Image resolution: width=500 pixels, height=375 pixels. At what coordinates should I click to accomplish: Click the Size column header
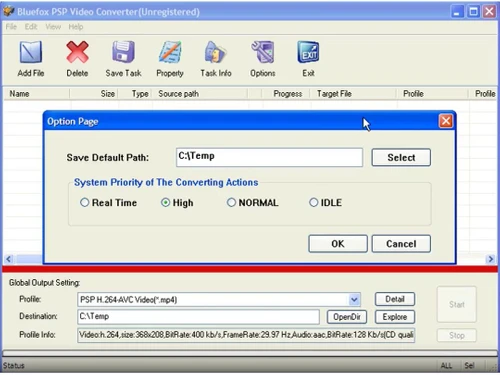click(94, 94)
